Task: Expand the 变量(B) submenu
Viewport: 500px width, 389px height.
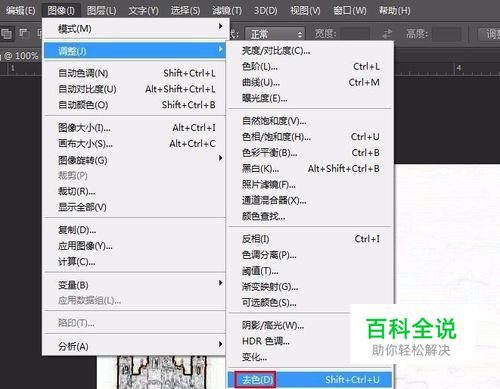Action: click(134, 285)
